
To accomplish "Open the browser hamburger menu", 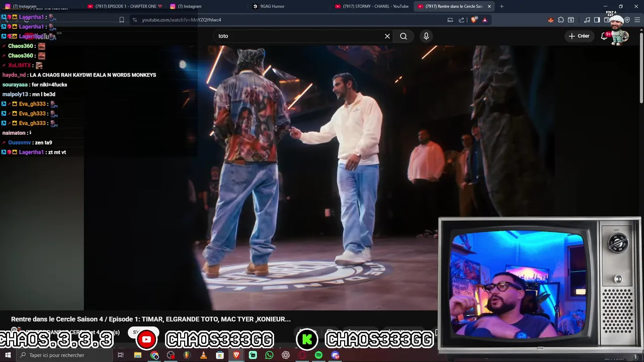I will click(x=637, y=20).
